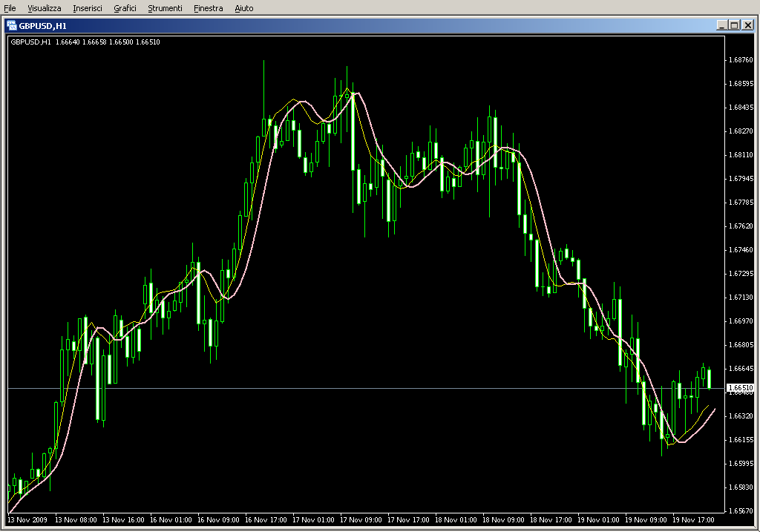Open the Grafici menu
This screenshot has height=532, width=760.
click(x=125, y=8)
